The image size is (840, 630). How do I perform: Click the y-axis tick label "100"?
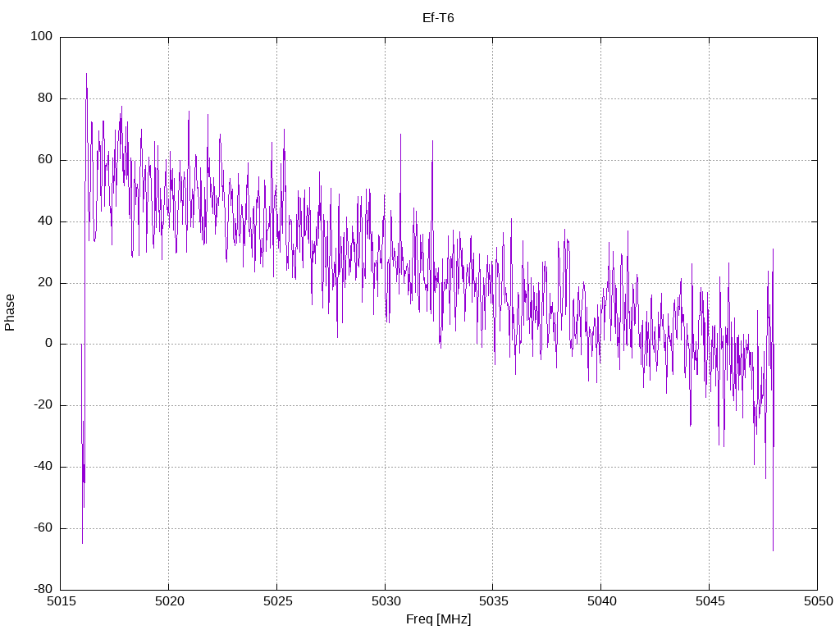point(42,36)
